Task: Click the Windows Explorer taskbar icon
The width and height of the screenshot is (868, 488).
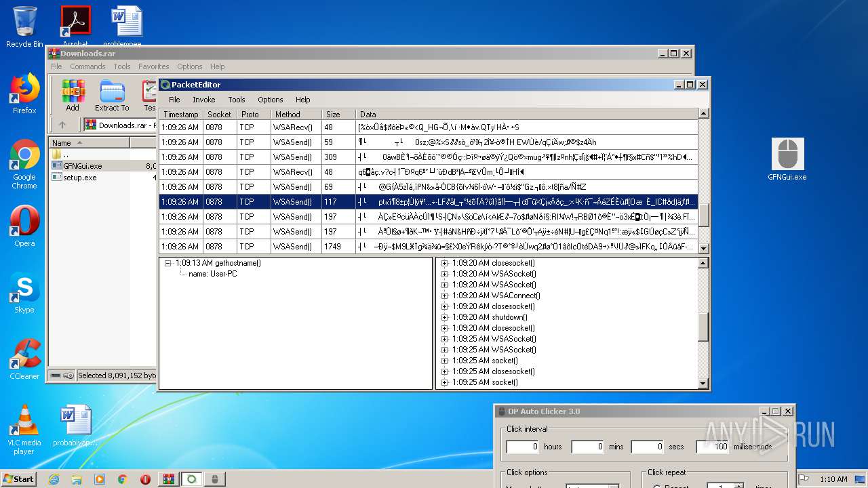Action: click(x=77, y=479)
